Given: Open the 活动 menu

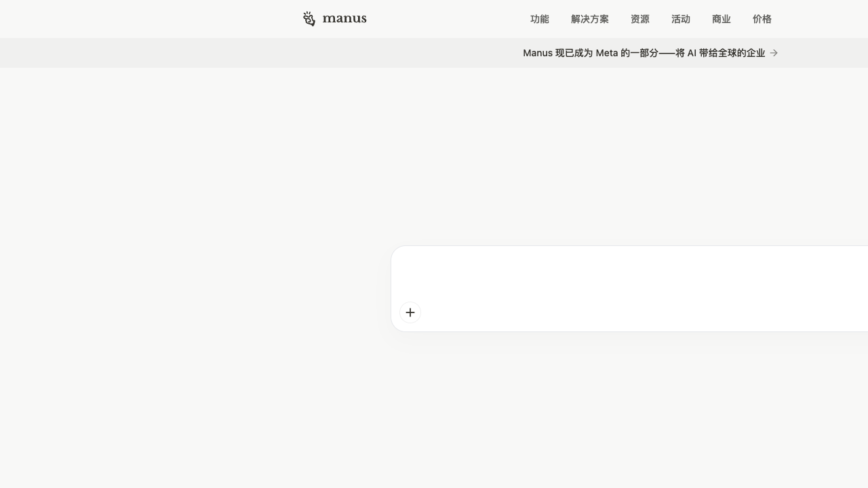Looking at the screenshot, I should (x=681, y=19).
